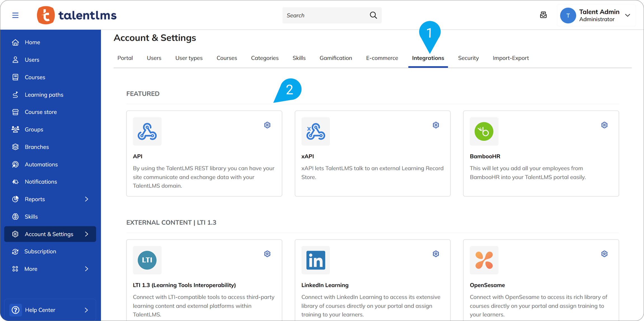
Task: Open BambooHR settings gear icon
Action: (604, 125)
